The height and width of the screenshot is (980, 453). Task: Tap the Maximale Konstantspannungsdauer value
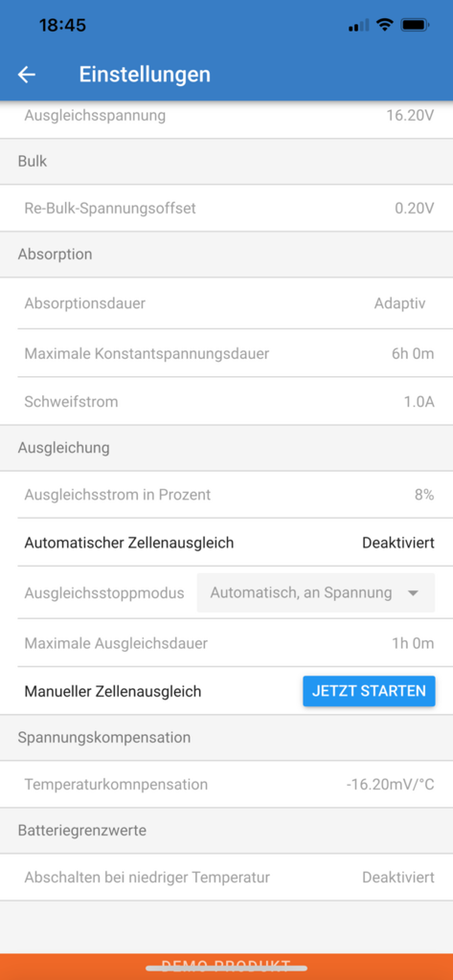pos(413,354)
